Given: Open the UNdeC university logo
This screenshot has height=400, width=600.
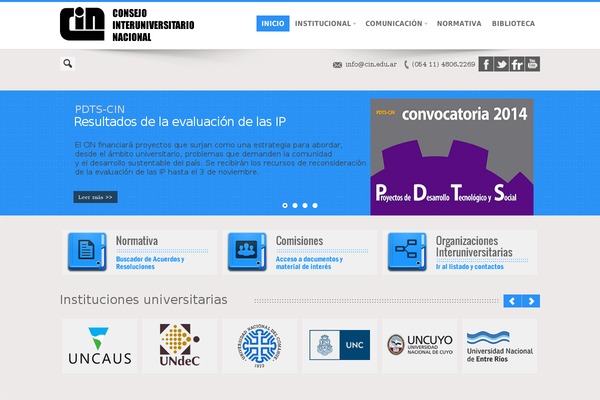Looking at the screenshot, I should coord(179,346).
